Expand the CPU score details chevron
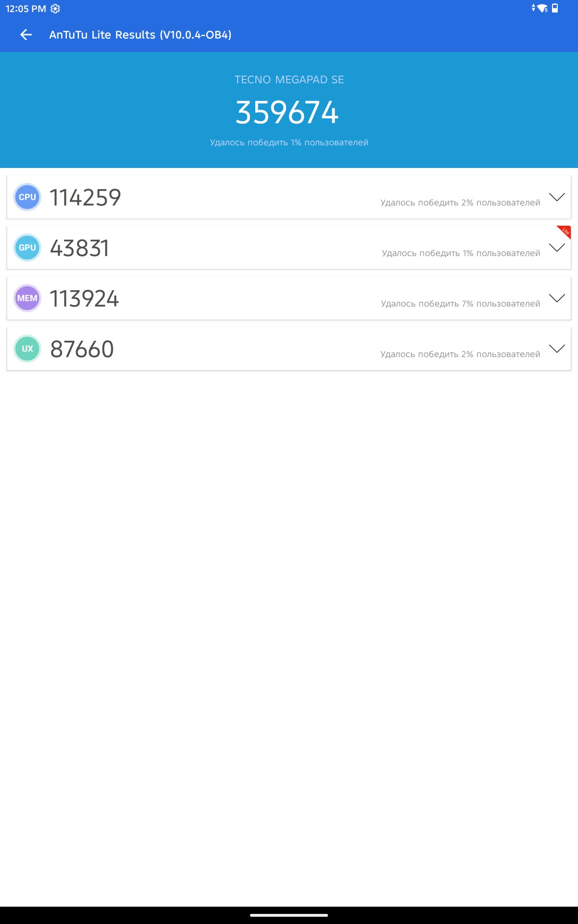 pyautogui.click(x=557, y=197)
